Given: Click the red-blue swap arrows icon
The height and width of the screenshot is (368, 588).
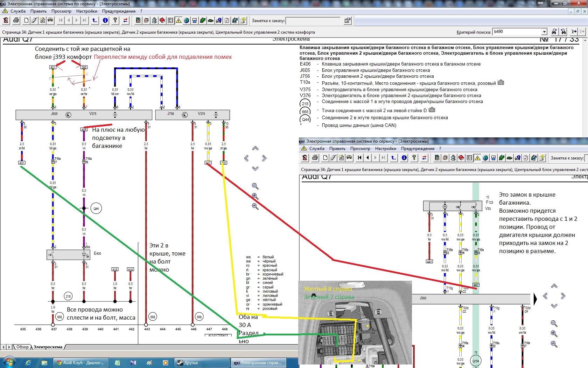Looking at the screenshot, I should (125, 20).
